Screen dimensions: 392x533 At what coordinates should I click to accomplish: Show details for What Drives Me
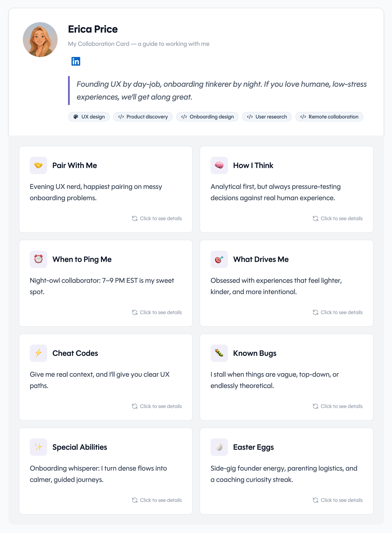click(337, 312)
